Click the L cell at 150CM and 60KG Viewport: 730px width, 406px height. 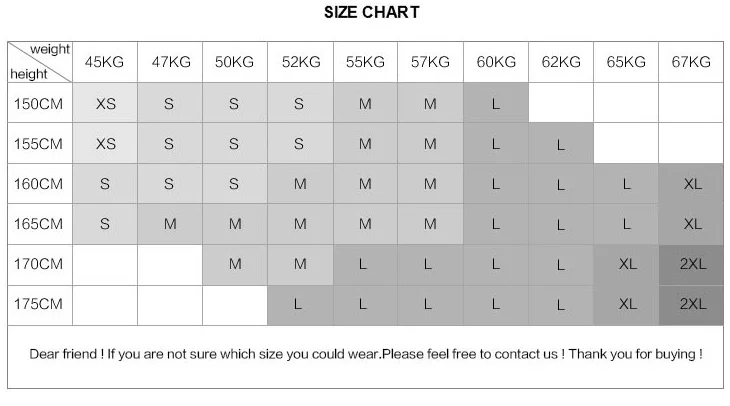[x=496, y=103]
